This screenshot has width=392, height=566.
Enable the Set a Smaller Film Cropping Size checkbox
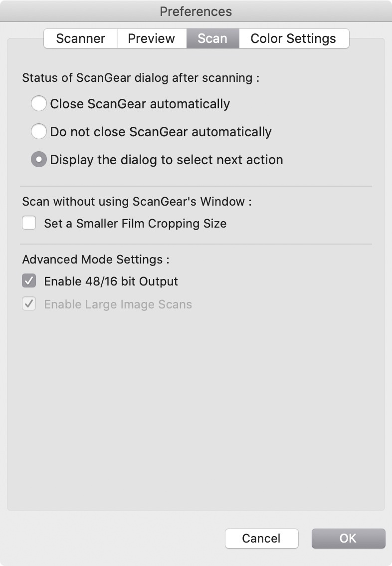tap(29, 223)
